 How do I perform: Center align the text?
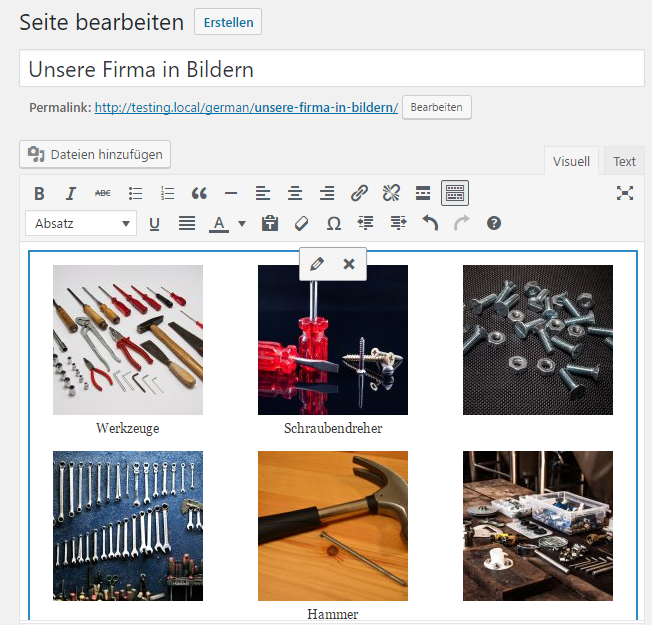[295, 193]
